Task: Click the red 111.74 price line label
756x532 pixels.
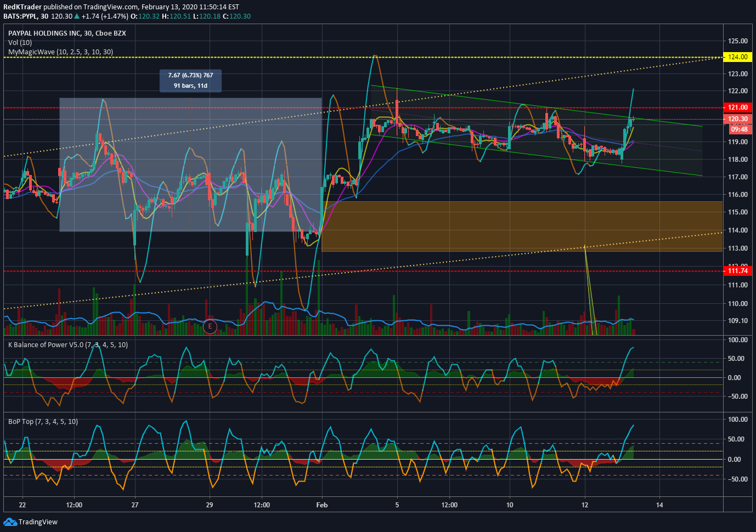Action: click(738, 271)
